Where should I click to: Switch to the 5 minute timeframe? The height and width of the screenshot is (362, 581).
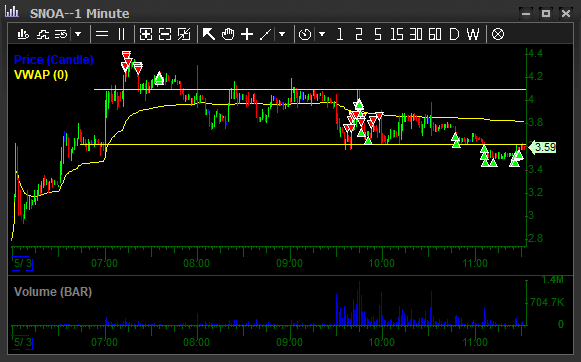point(377,34)
